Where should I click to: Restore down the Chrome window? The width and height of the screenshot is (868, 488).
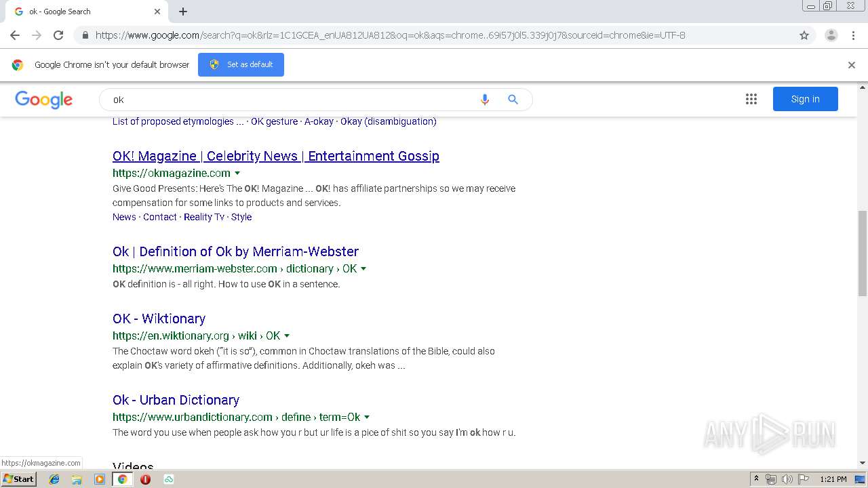tap(828, 6)
